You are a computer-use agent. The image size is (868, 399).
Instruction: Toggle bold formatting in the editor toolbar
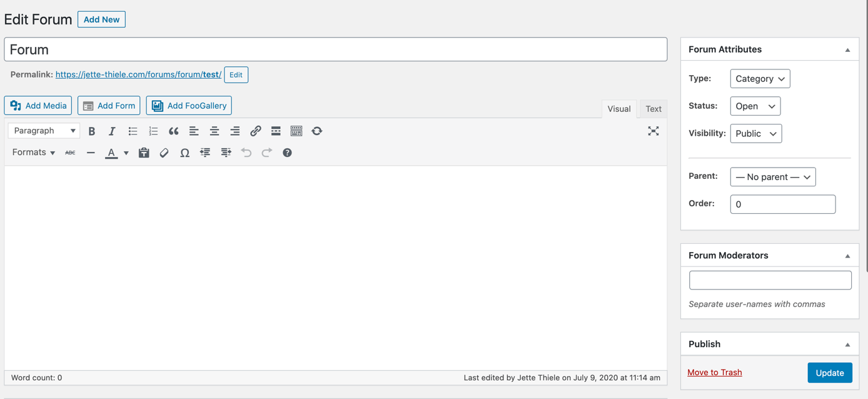pyautogui.click(x=92, y=131)
